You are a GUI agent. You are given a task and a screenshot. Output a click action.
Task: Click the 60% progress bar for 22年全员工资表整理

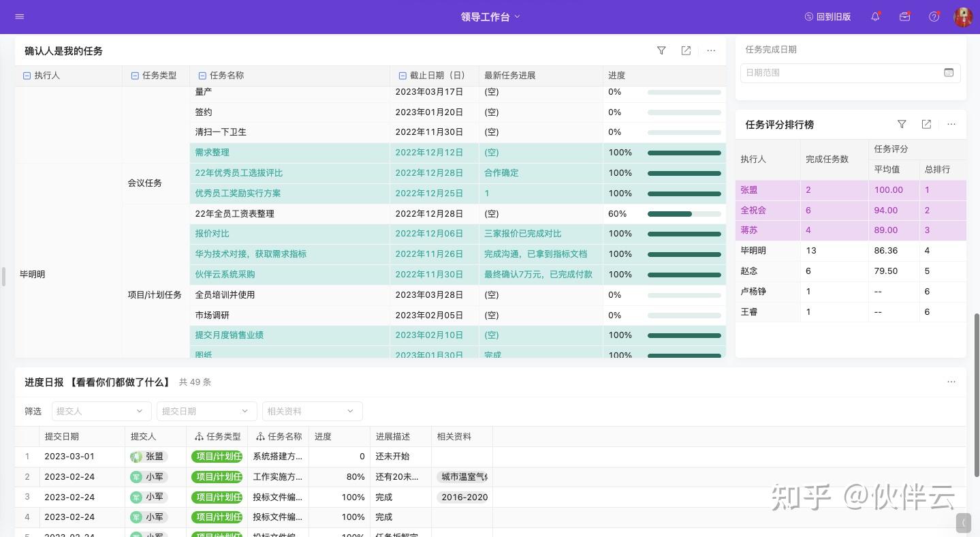click(684, 214)
